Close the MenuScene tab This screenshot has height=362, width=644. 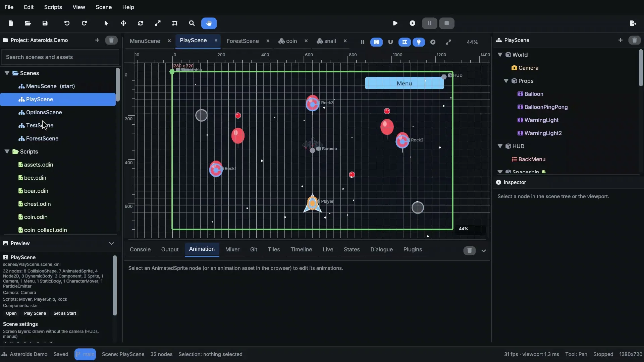point(169,41)
